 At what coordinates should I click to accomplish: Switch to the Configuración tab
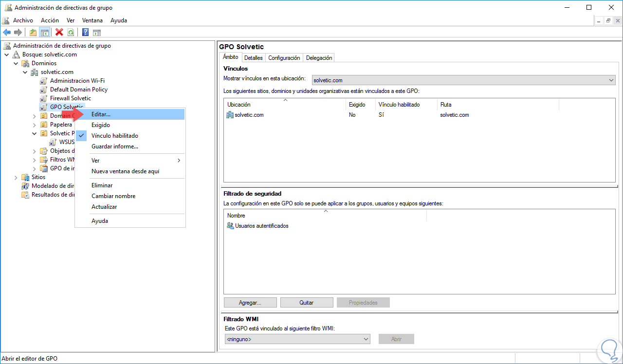(284, 58)
